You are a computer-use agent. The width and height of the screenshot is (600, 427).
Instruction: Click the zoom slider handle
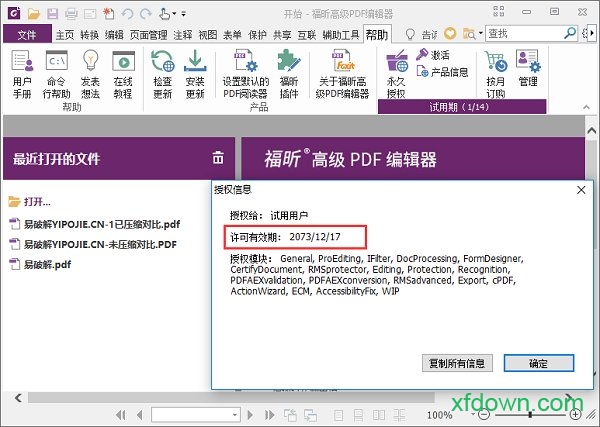530,414
